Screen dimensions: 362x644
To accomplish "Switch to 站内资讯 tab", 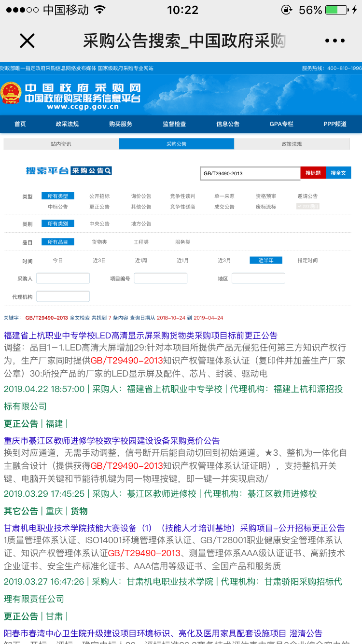I will click(61, 144).
